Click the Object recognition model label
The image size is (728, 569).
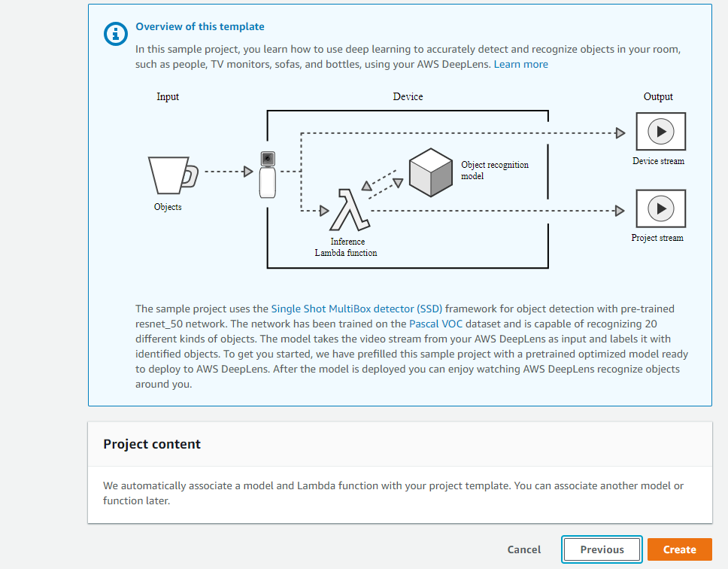point(494,170)
